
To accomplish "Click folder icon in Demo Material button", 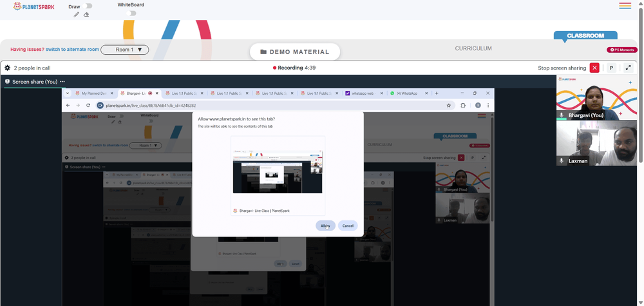I will 263,52.
